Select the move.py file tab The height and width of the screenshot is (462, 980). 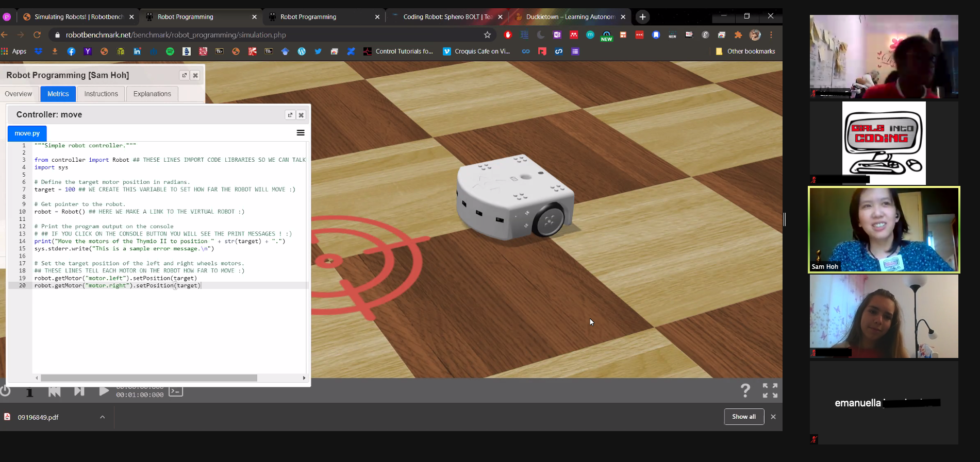point(27,133)
